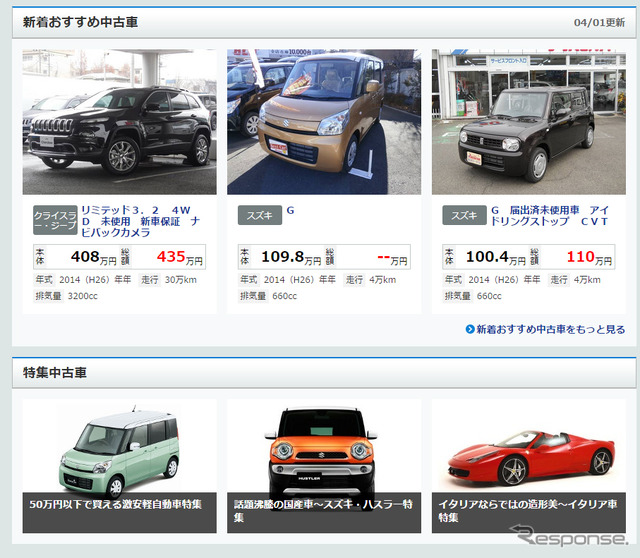Click the 110万円 total price
Image resolution: width=640 pixels, height=558 pixels.
(x=589, y=257)
